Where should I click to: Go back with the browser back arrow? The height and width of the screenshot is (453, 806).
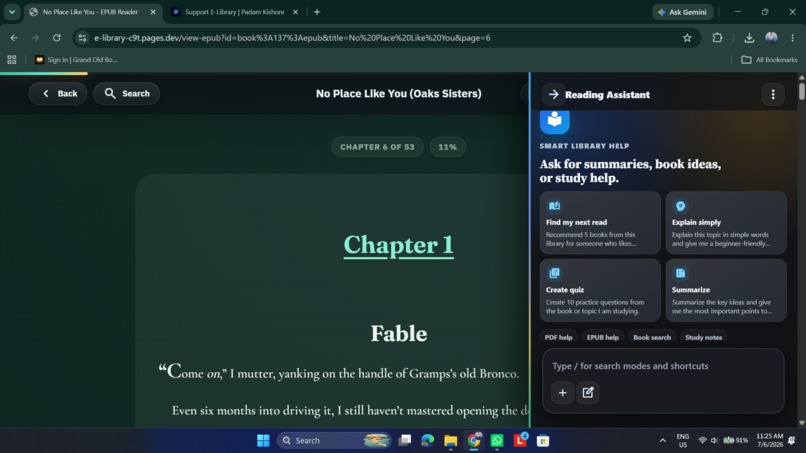point(14,38)
